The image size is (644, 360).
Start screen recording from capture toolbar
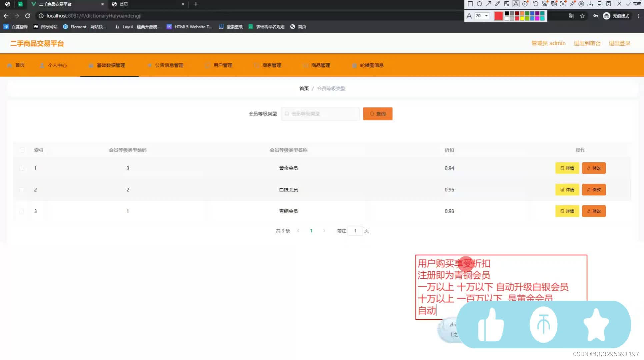tap(581, 4)
